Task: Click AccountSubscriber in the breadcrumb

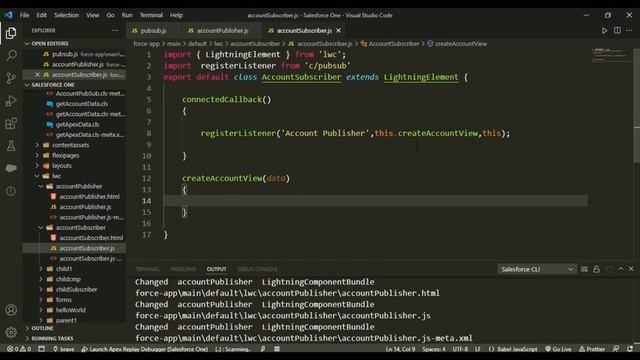Action: 394,44
